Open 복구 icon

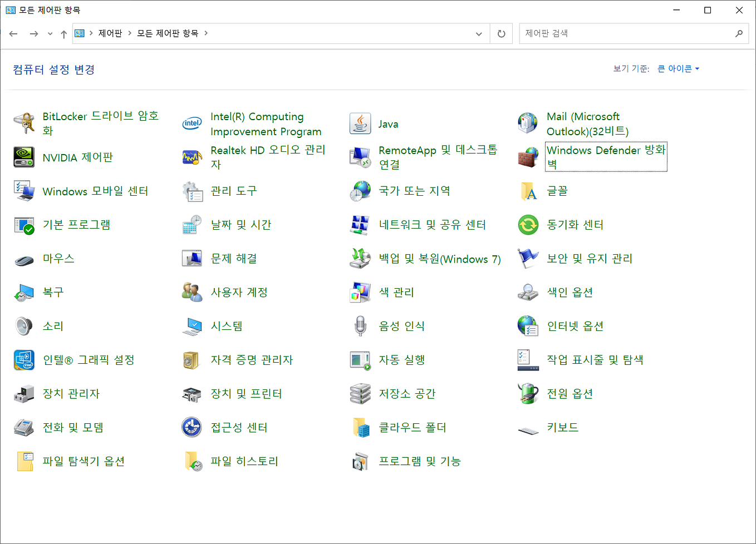(24, 292)
